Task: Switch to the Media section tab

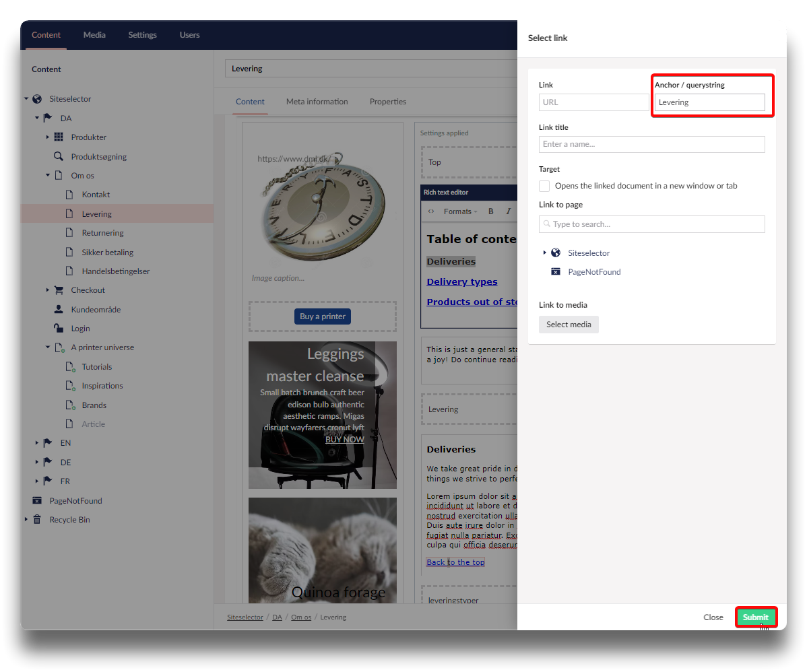Action: pos(94,35)
